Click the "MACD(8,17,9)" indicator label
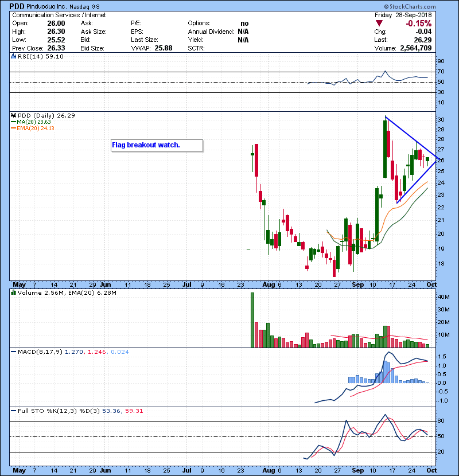Image resolution: width=459 pixels, height=476 pixels. click(40, 352)
